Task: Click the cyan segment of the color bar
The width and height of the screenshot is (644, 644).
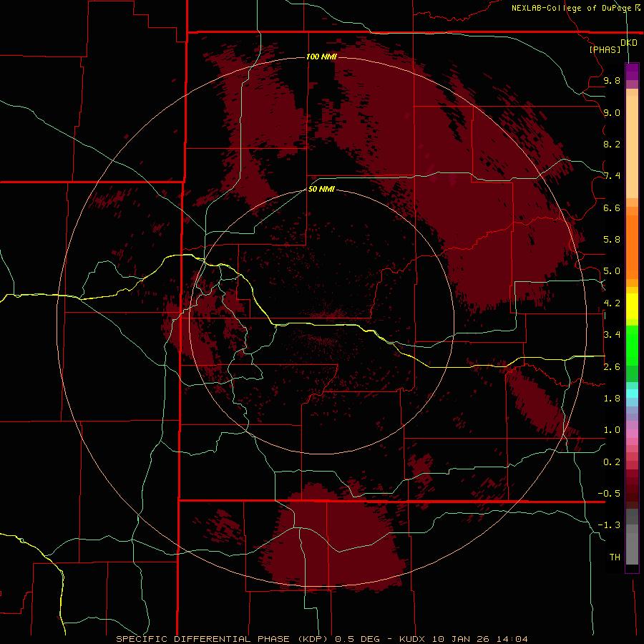Action: pyautogui.click(x=632, y=394)
